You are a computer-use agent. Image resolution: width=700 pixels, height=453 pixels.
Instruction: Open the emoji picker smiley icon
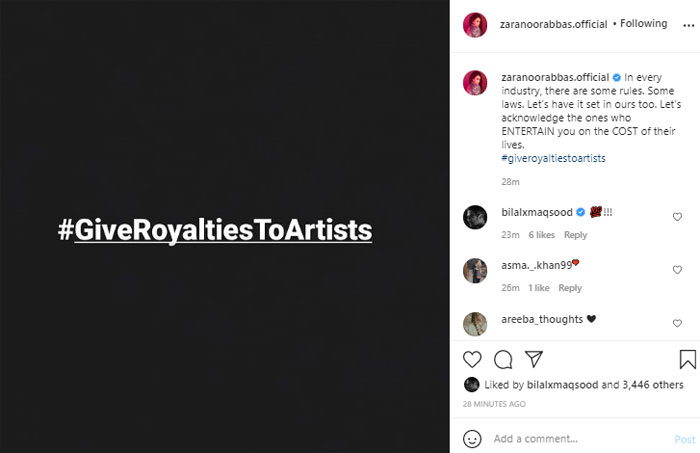pos(472,438)
